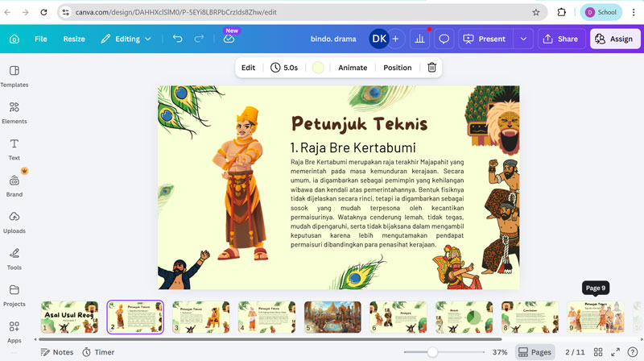Expand the Editing mode dropdown
The height and width of the screenshot is (361, 644).
(x=126, y=39)
